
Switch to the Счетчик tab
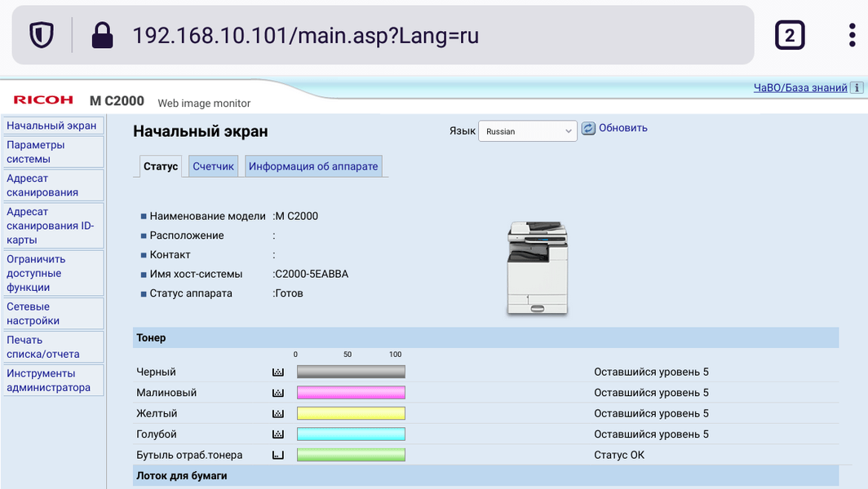pyautogui.click(x=213, y=166)
